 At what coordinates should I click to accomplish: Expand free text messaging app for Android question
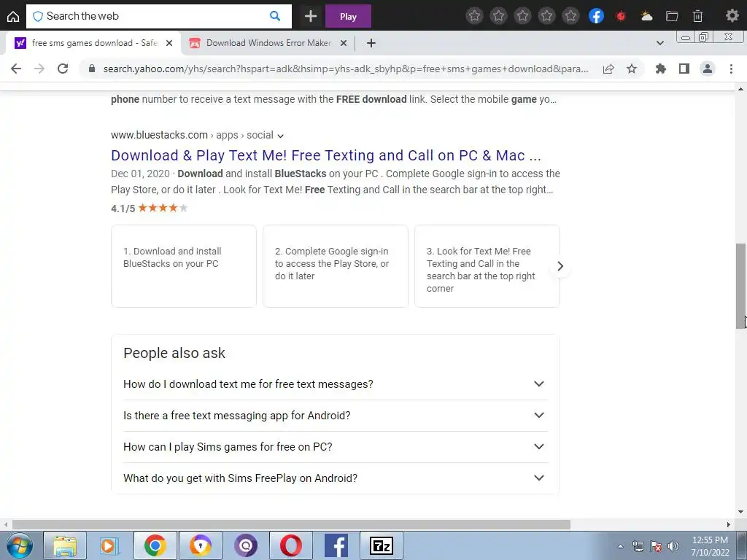(336, 415)
